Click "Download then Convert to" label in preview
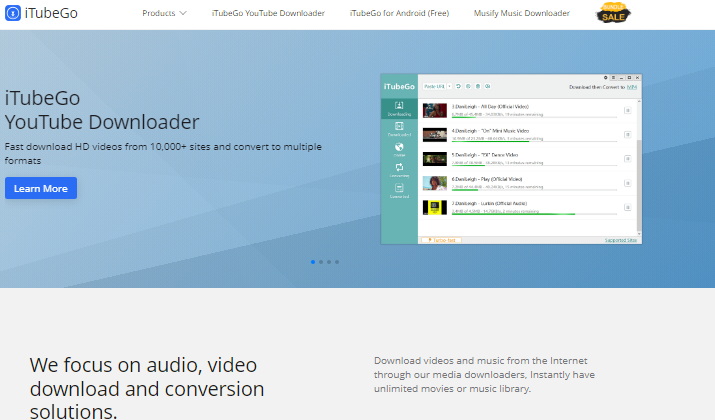This screenshot has width=715, height=420. [597, 87]
